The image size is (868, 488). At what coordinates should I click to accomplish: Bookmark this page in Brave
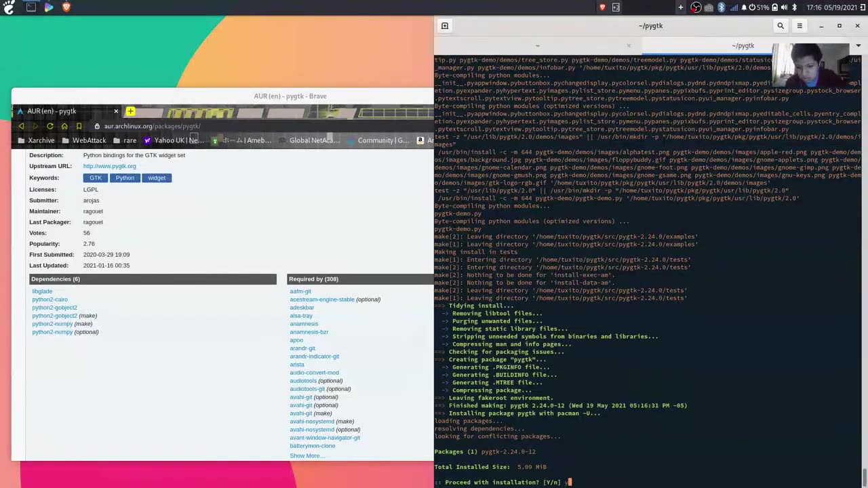tap(79, 126)
